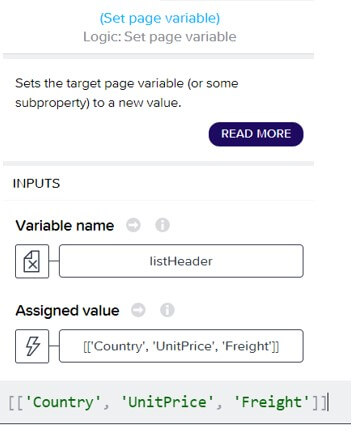360x432 pixels.
Task: Open the listHeader variable selector
Action: (181, 261)
